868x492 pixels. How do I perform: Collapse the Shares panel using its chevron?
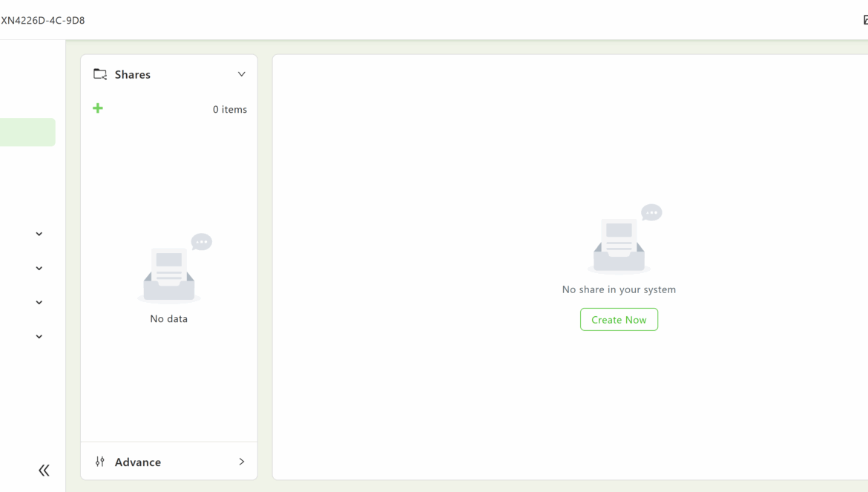[x=241, y=74]
